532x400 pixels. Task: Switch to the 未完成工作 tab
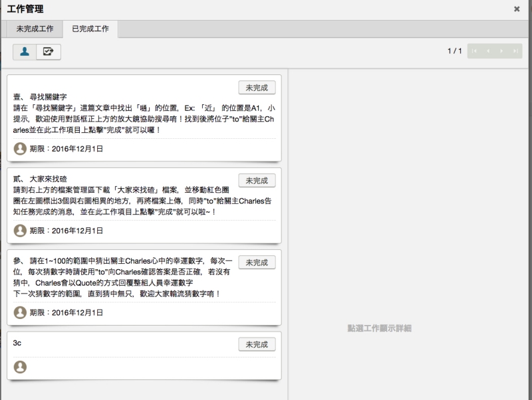tap(35, 29)
